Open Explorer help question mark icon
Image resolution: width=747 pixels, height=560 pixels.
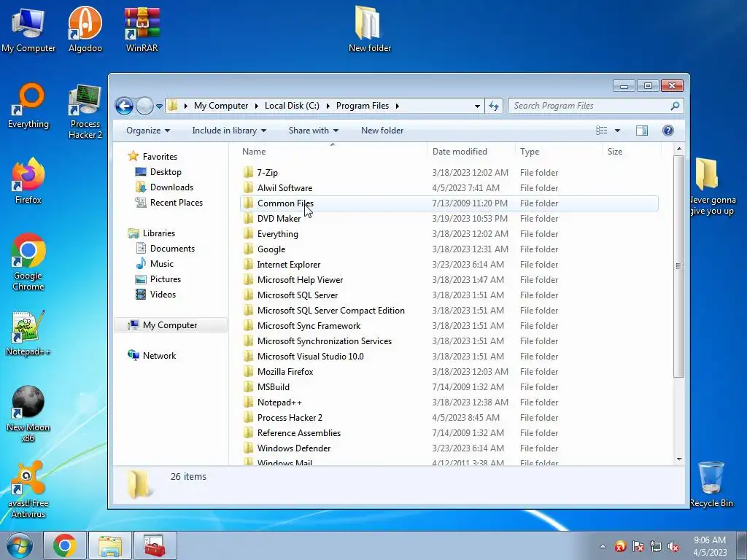(668, 131)
